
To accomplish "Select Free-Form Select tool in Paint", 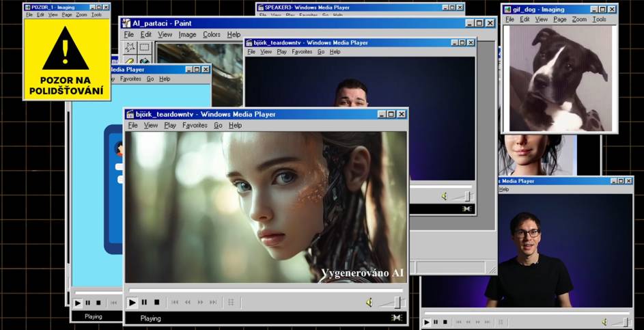I will (130, 47).
